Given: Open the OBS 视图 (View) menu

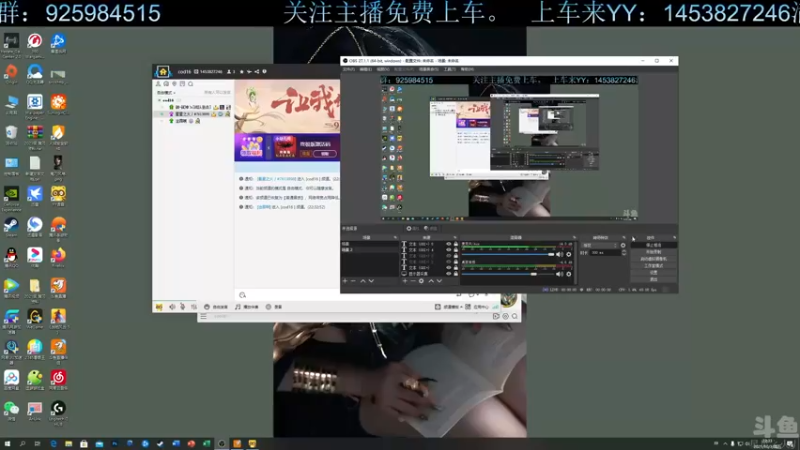Looking at the screenshot, I should (383, 69).
